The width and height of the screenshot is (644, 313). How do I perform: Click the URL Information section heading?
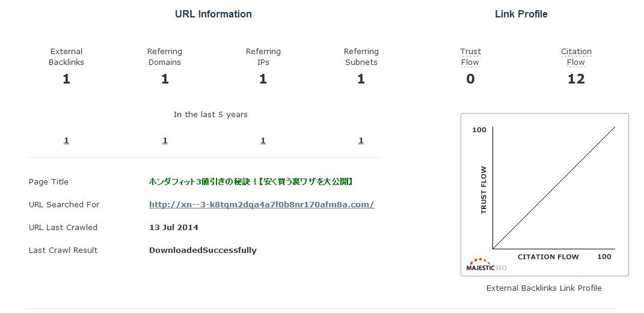point(213,14)
